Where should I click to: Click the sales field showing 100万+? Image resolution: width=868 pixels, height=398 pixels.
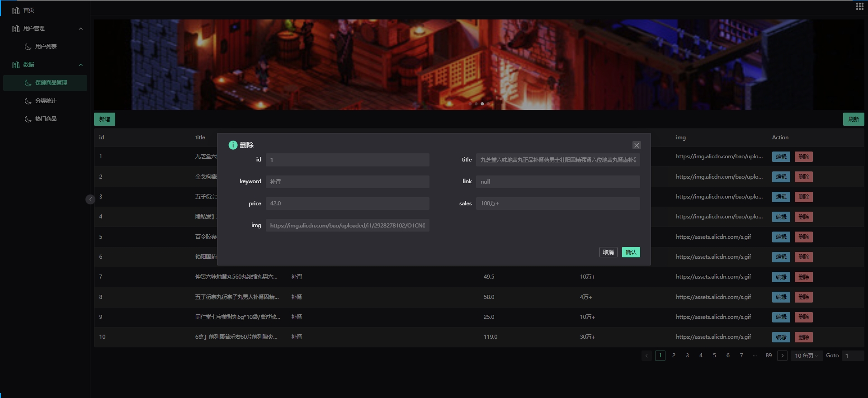coord(558,204)
